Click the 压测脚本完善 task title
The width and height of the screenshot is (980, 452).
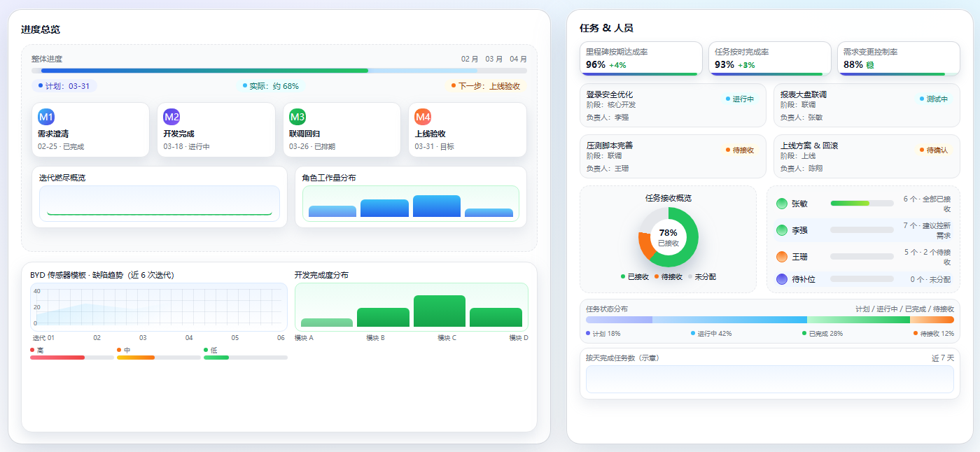point(610,146)
